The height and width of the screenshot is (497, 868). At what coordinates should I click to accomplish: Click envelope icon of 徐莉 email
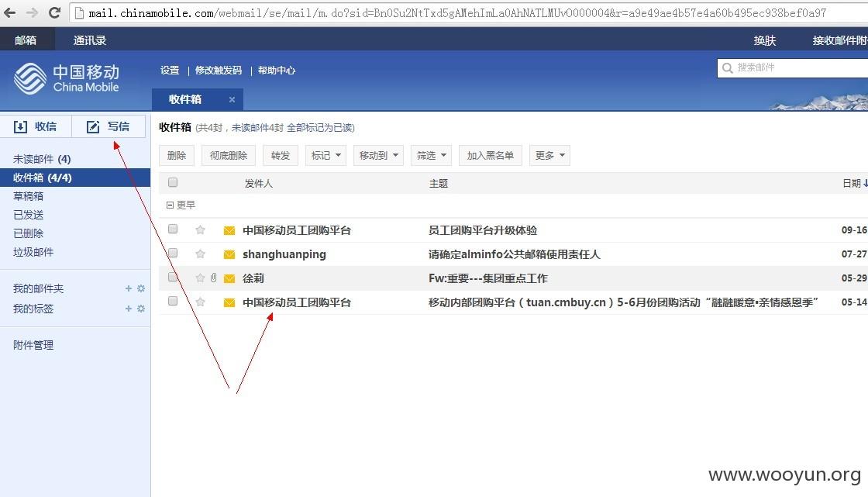pos(229,278)
